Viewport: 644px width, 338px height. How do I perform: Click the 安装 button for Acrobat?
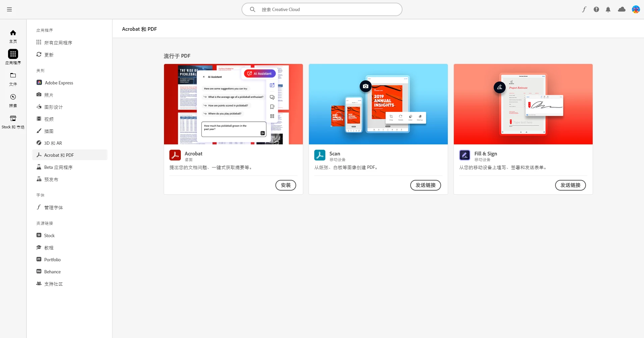[286, 185]
